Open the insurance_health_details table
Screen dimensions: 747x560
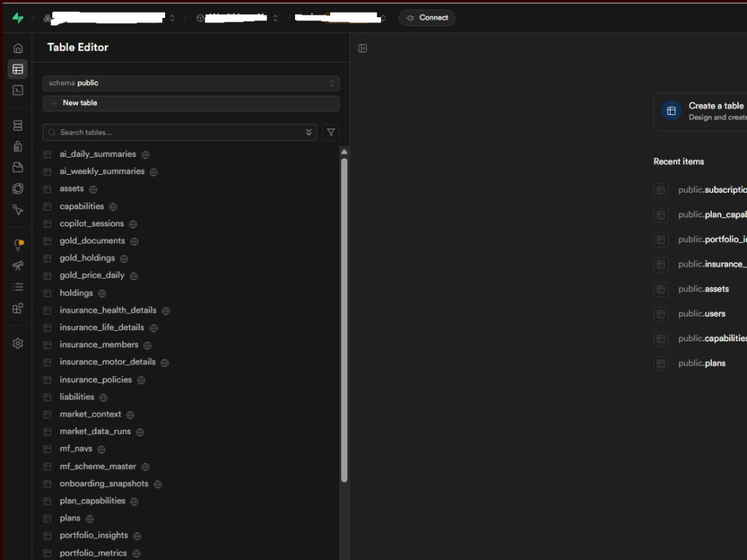[108, 310]
